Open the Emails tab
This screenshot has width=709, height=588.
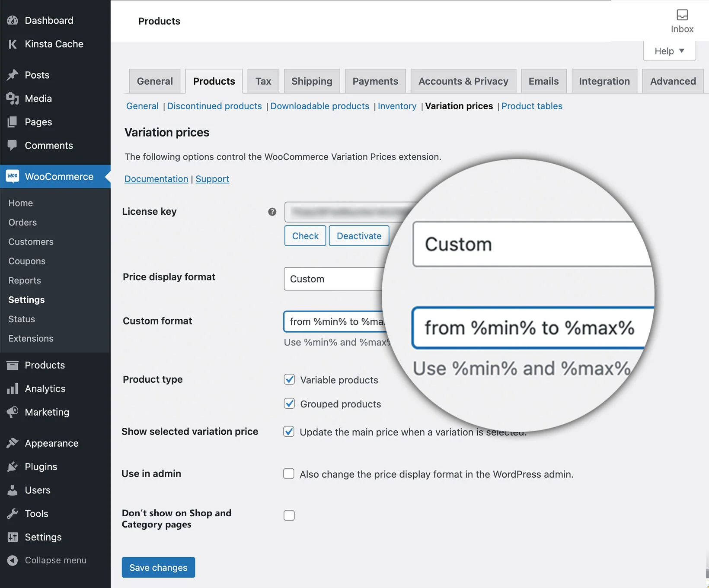[543, 81]
